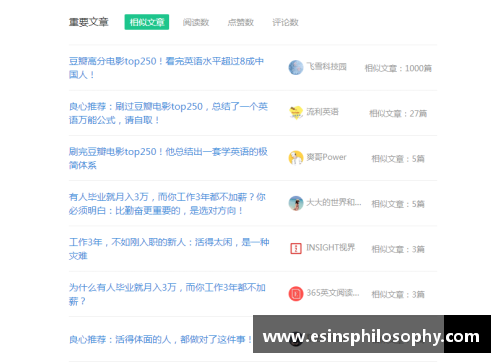
Task: Open article 有人毕业就月入3万 比勤奋更重要的
Action: point(167,204)
